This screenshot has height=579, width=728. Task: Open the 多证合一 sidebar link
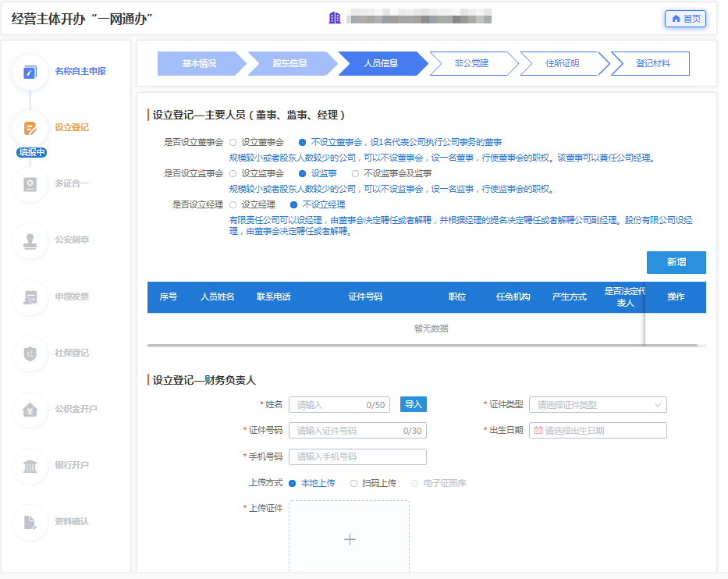[x=72, y=183]
